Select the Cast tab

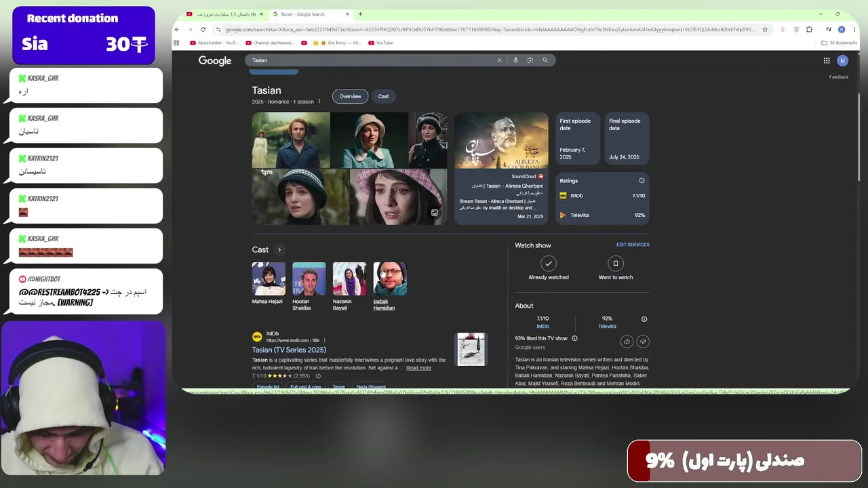383,96
